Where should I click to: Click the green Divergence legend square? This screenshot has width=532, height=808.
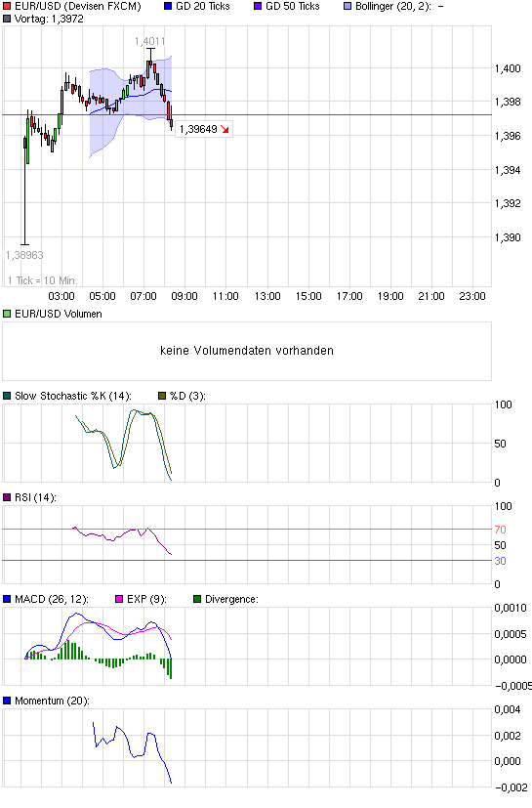click(197, 599)
